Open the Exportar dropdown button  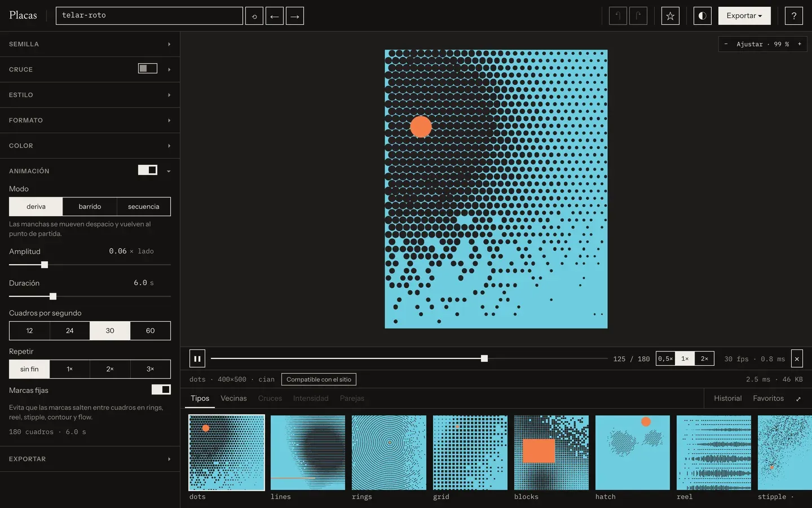744,16
